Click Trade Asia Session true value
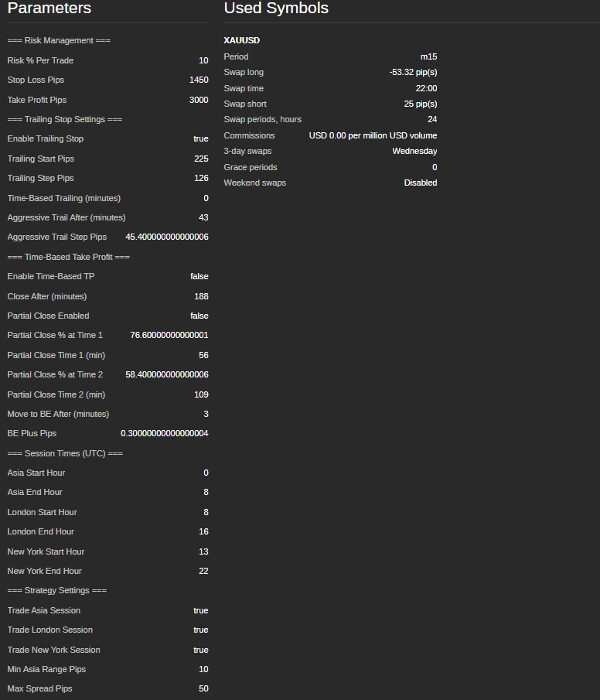Image resolution: width=600 pixels, height=700 pixels. coord(201,611)
